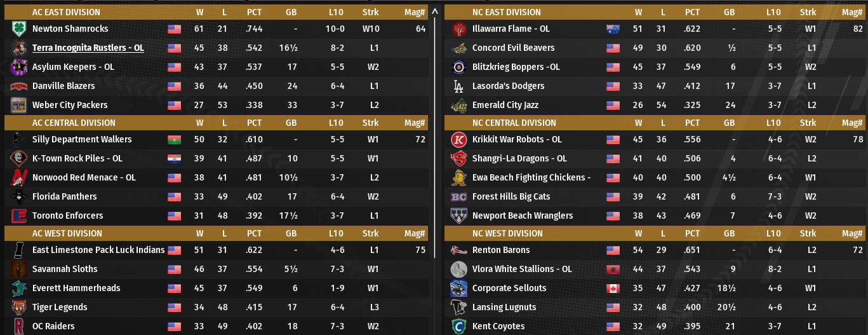
Task: Click the Canadian flag beside Corporate Sellouts
Action: pos(613,288)
